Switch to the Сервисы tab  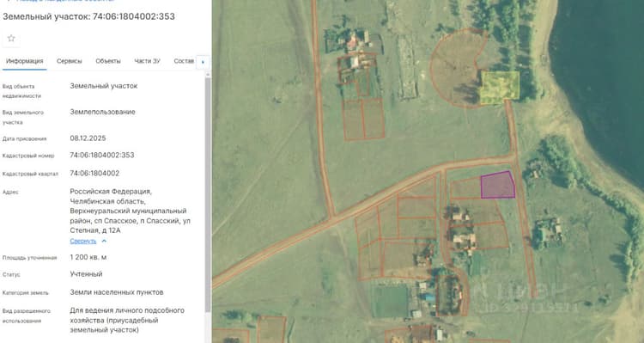pyautogui.click(x=69, y=61)
